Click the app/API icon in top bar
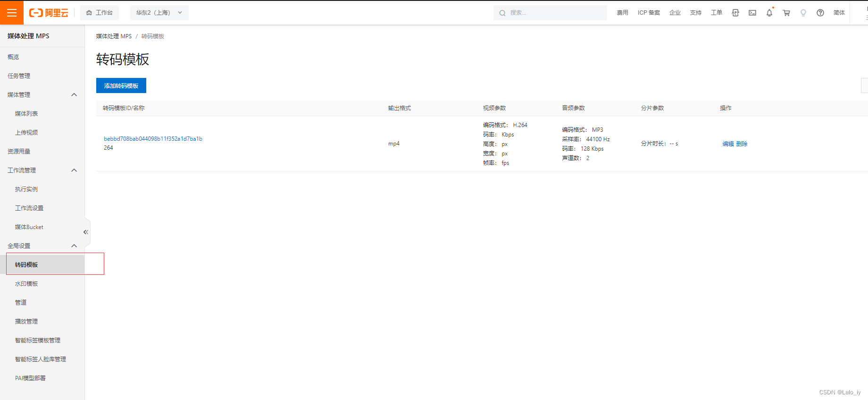This screenshot has width=868, height=400. coord(735,13)
